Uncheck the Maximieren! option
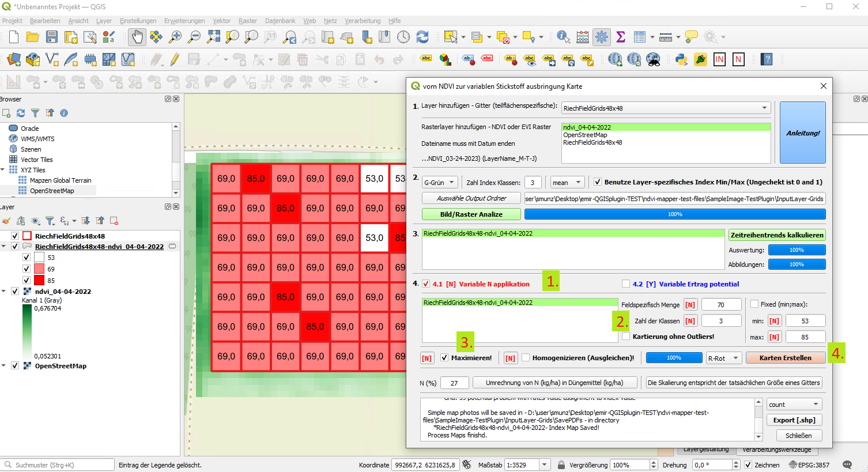Screen dimensions: 868x472 [444, 357]
